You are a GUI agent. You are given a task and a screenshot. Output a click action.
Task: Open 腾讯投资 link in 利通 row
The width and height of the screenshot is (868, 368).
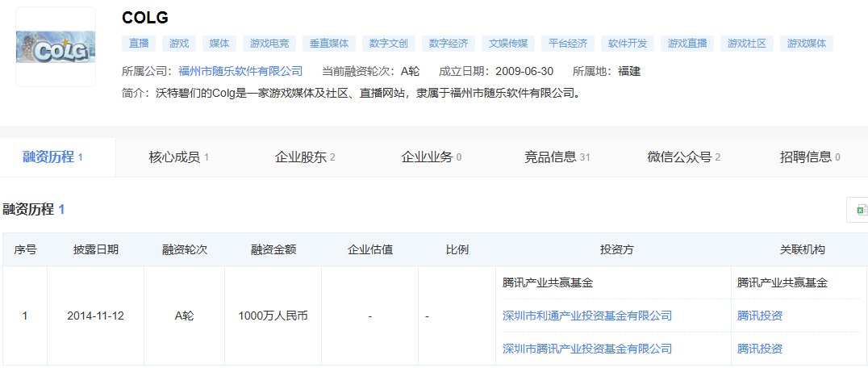point(760,316)
